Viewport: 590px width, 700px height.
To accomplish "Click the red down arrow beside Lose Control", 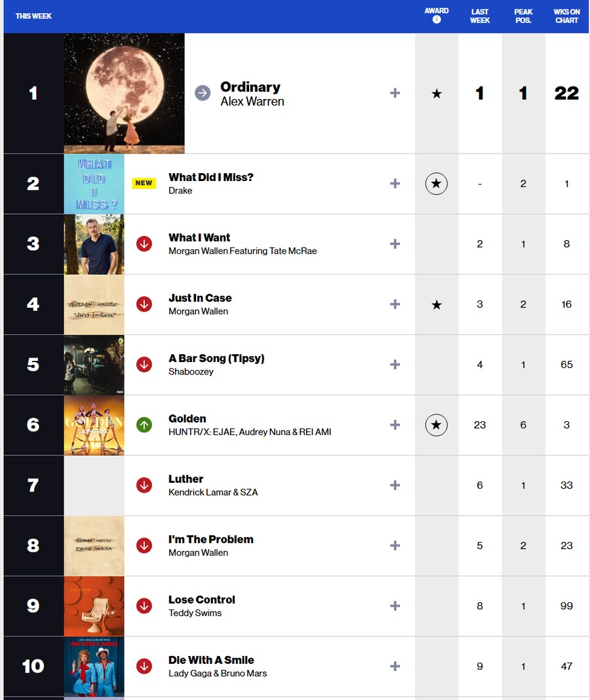I will tap(144, 606).
